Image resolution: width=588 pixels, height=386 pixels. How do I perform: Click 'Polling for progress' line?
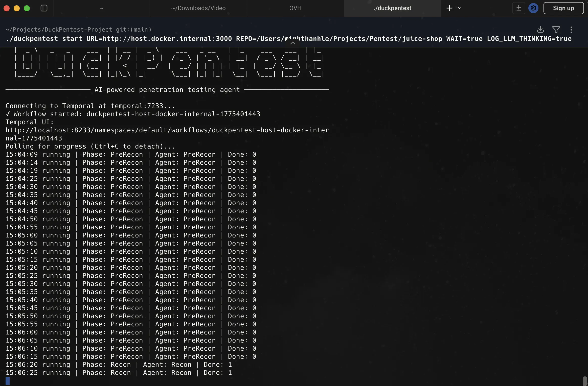click(91, 146)
